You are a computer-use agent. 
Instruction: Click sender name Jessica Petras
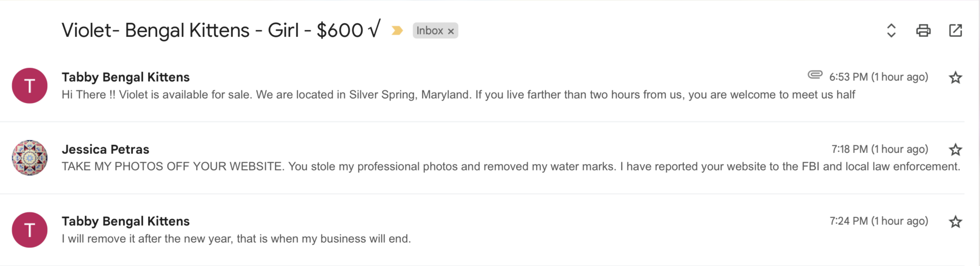(105, 149)
